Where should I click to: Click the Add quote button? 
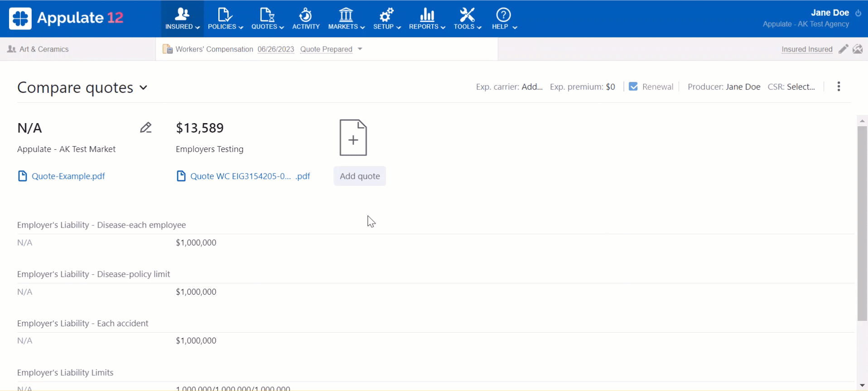(x=360, y=176)
